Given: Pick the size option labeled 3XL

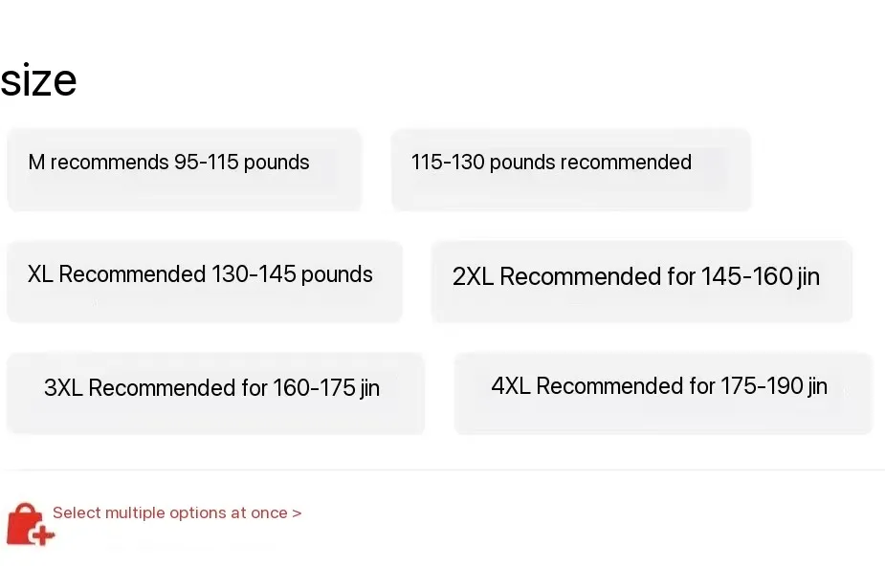Looking at the screenshot, I should tap(215, 393).
